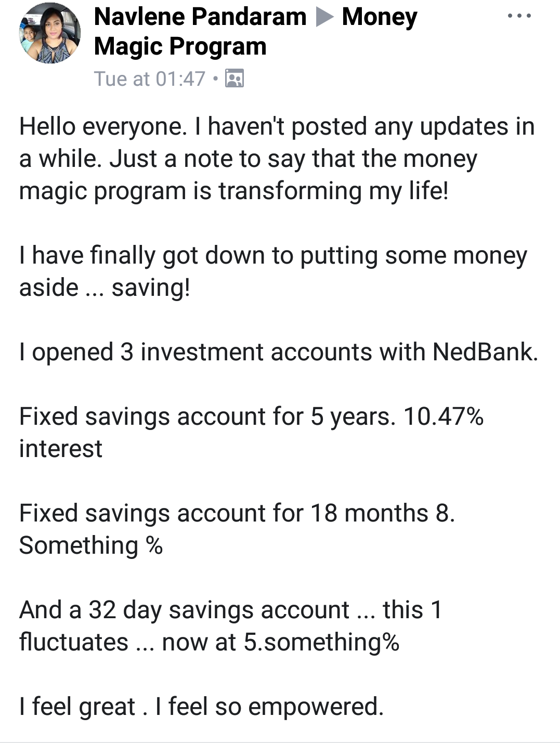Click the "32 day savings account" line
Screen dimensions: 560x743
[218, 610]
